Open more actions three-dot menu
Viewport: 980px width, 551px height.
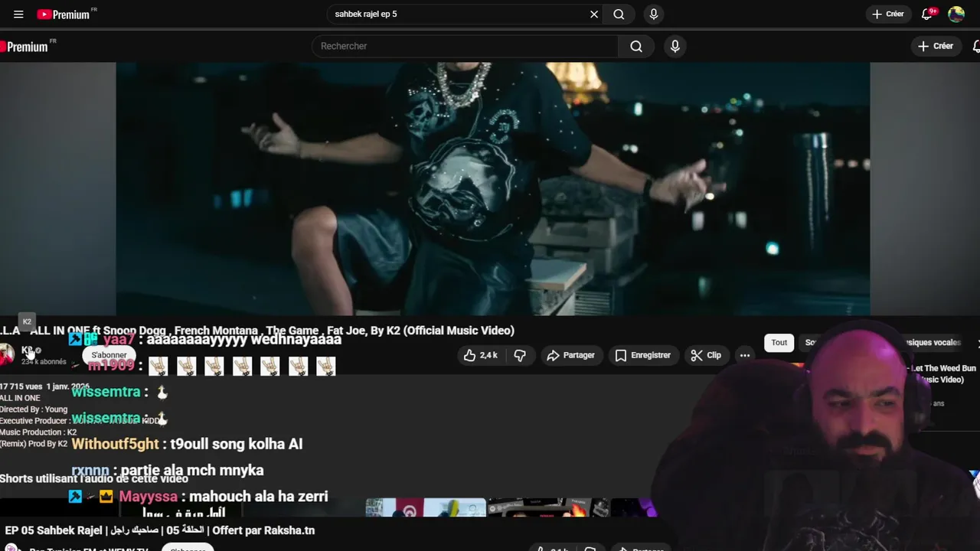[x=745, y=355]
